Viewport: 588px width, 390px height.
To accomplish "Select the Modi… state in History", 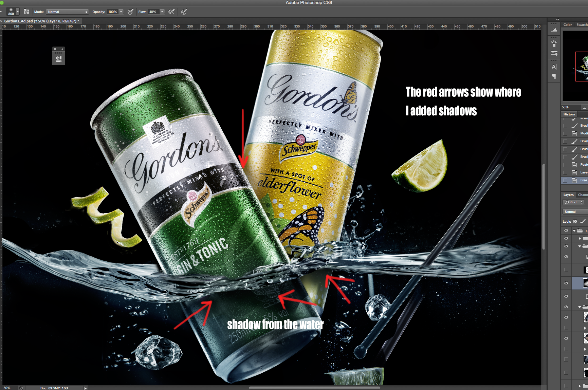I will pyautogui.click(x=579, y=133).
